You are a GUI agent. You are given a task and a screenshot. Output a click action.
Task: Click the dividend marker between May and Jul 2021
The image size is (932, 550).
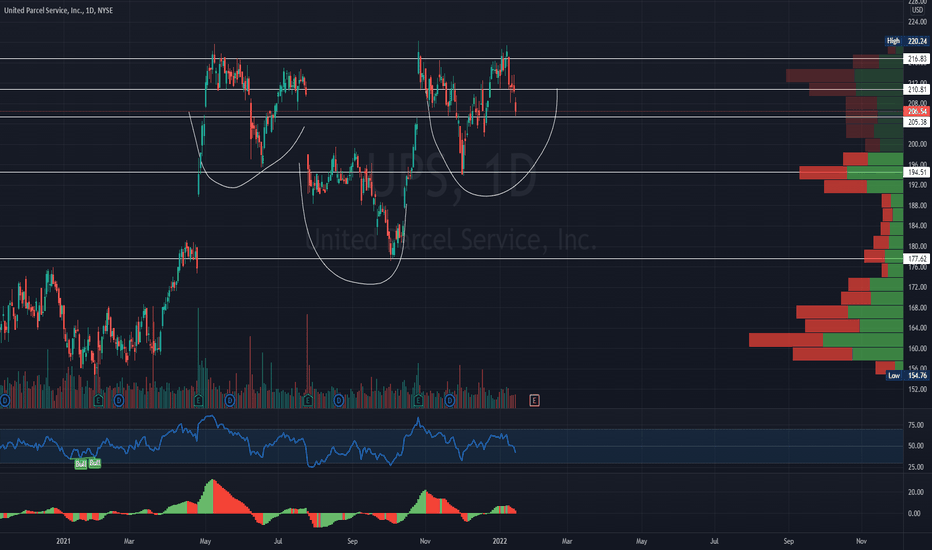[x=230, y=401]
